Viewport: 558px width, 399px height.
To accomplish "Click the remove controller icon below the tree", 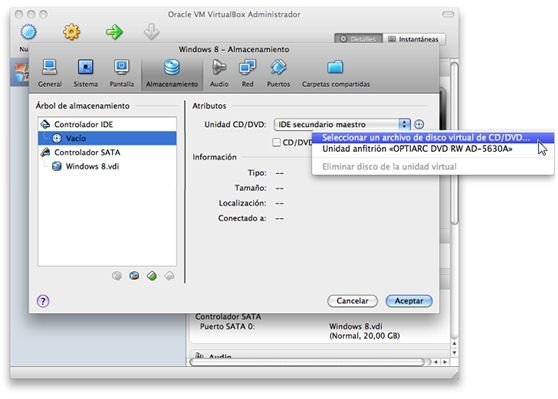I will pos(169,275).
